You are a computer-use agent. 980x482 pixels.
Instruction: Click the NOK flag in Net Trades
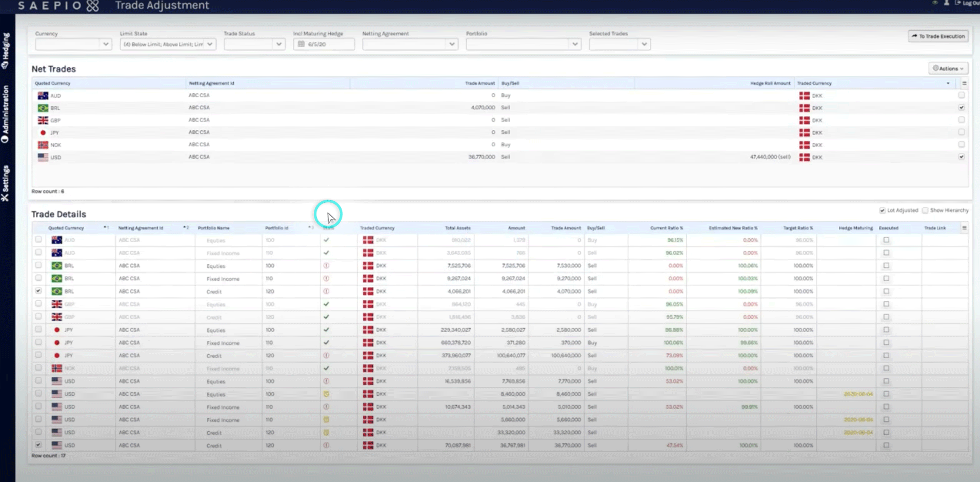pyautogui.click(x=43, y=145)
